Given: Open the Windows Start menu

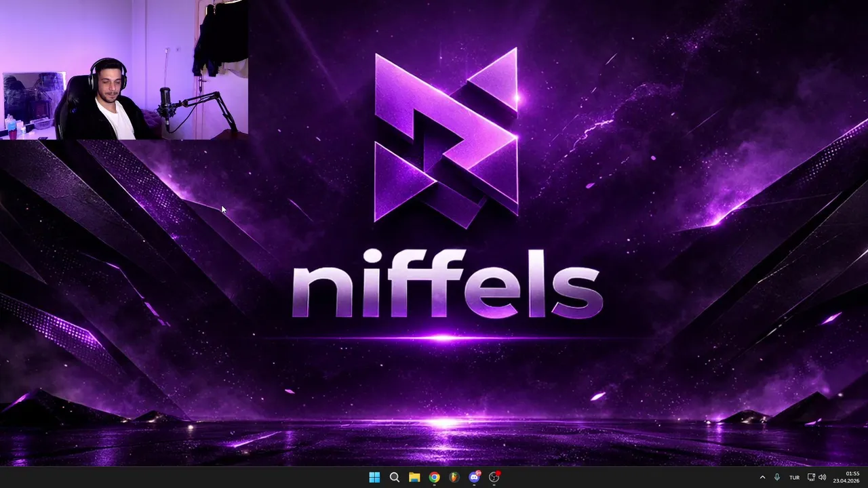Looking at the screenshot, I should click(374, 477).
